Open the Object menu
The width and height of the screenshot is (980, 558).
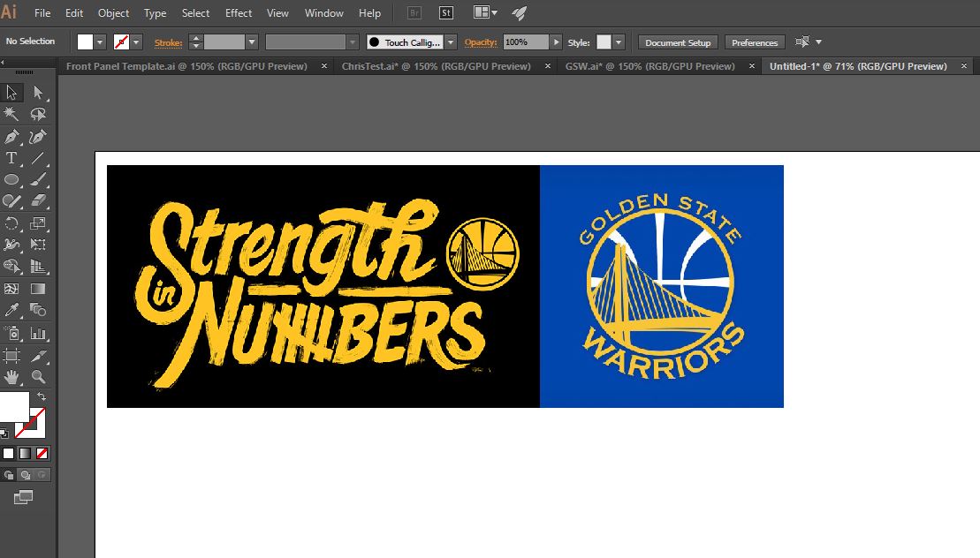point(113,13)
